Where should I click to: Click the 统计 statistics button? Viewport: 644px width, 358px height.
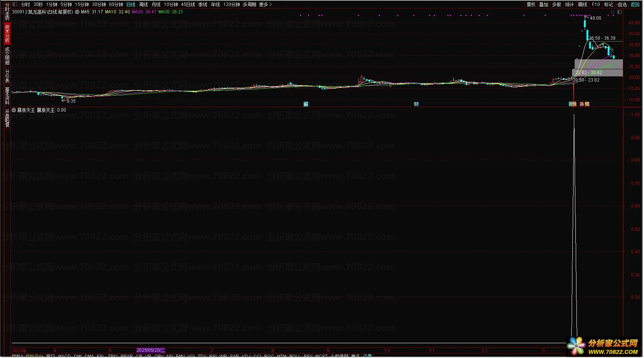[x=569, y=4]
